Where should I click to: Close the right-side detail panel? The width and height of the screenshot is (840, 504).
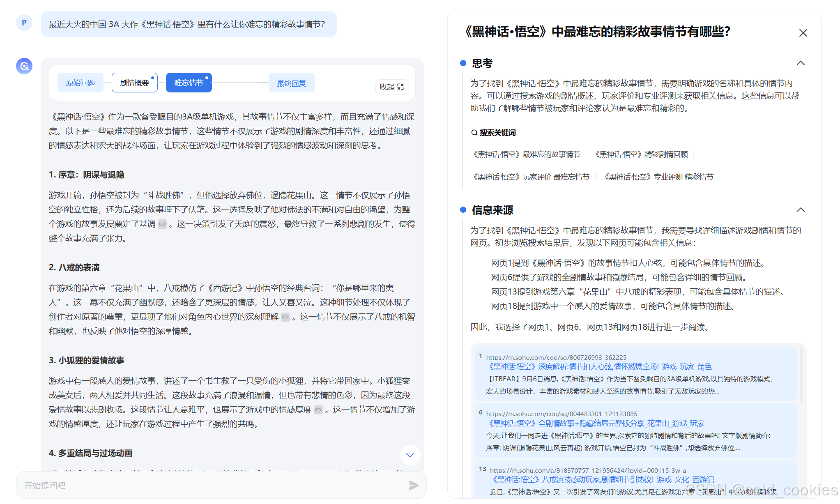pos(803,32)
